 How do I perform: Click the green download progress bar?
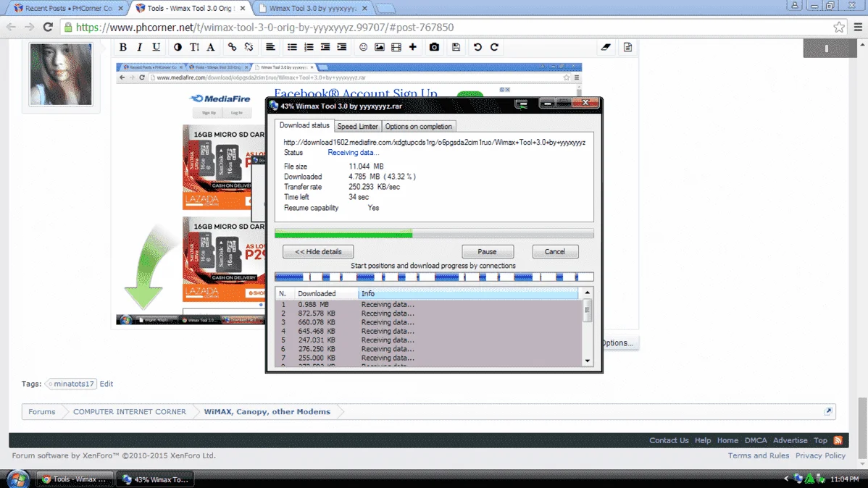(434, 234)
